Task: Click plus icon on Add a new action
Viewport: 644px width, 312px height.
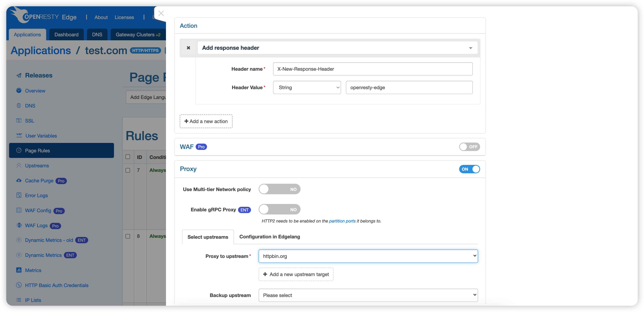Action: 186,121
